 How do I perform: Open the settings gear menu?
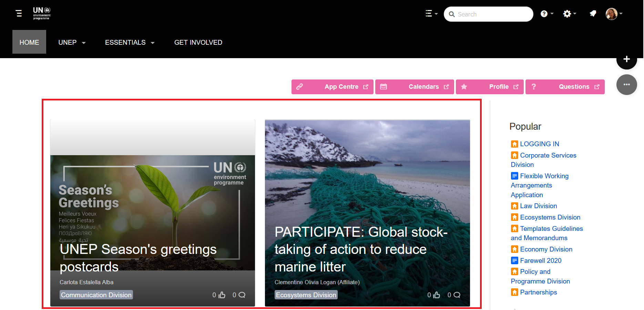point(570,14)
